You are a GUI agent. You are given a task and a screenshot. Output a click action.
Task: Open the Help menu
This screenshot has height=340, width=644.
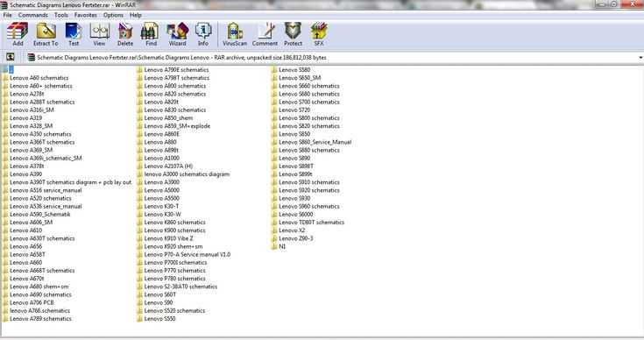click(136, 15)
